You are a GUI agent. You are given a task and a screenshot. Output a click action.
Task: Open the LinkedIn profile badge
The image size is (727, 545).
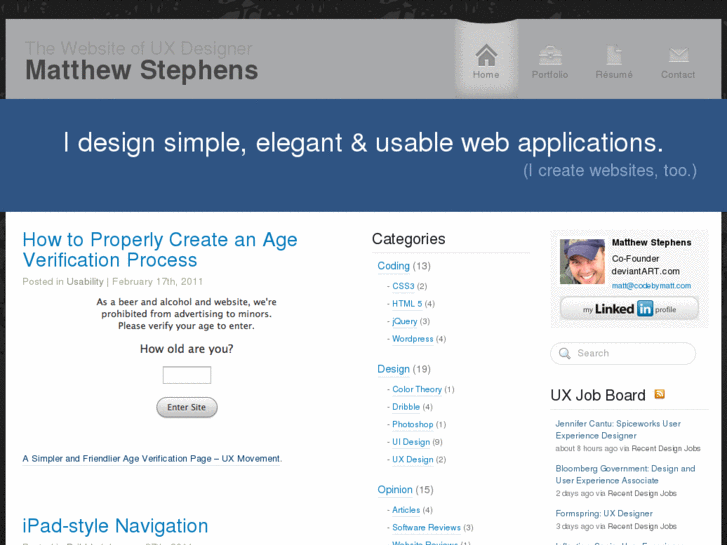point(629,308)
